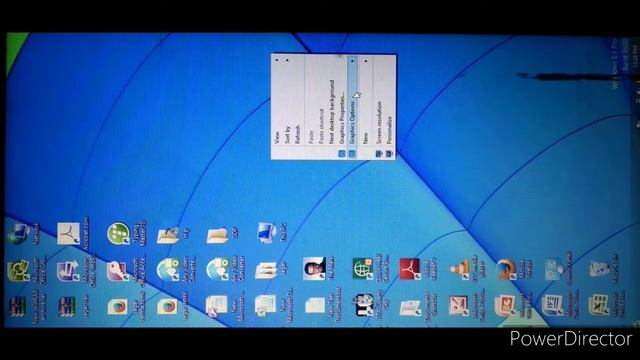Open the Microsoft Excel shortcut icon

(599, 305)
